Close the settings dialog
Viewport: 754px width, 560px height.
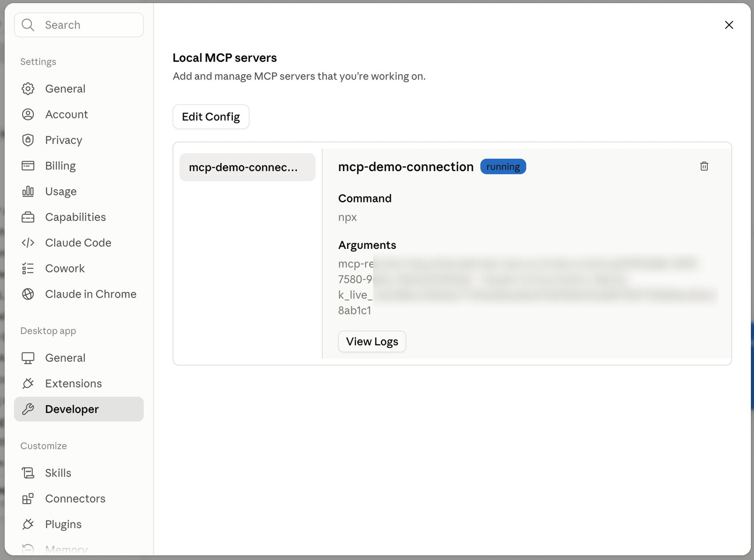pos(729,25)
